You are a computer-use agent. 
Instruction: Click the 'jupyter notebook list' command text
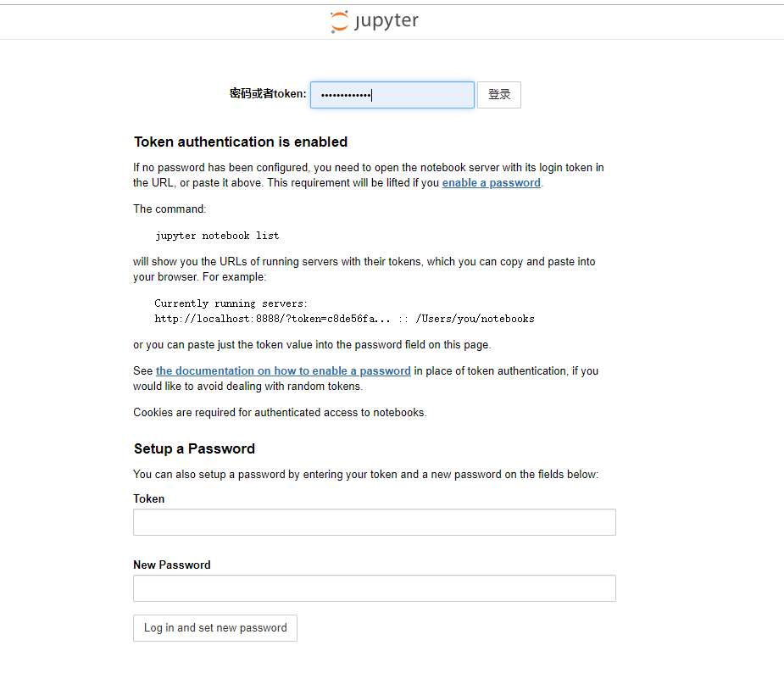coord(217,236)
